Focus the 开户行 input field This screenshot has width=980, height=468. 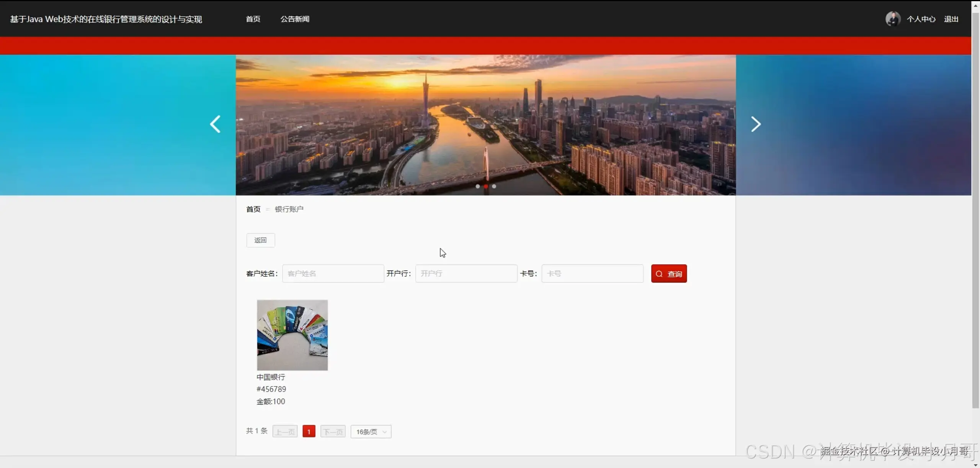pos(466,274)
